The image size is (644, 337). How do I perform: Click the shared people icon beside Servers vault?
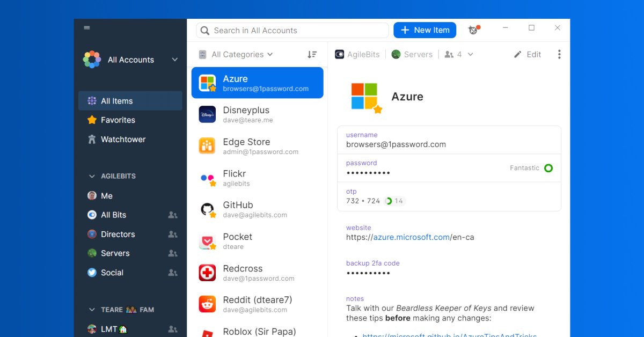(x=173, y=253)
